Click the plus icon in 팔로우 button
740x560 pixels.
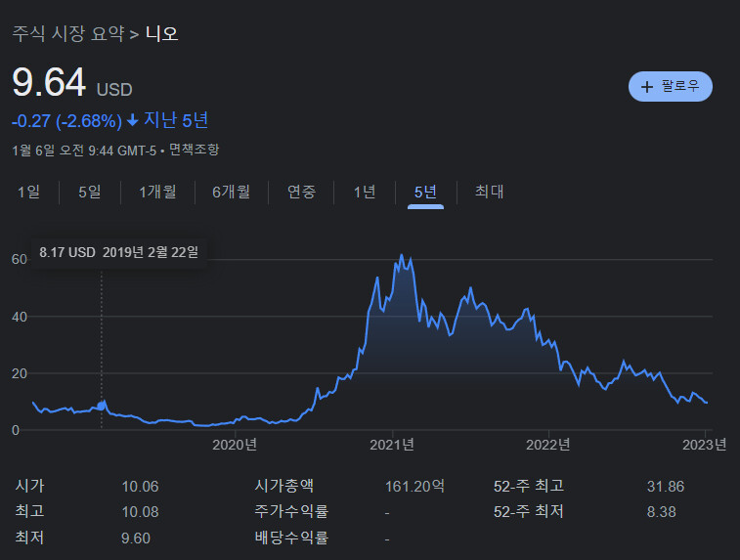(646, 87)
